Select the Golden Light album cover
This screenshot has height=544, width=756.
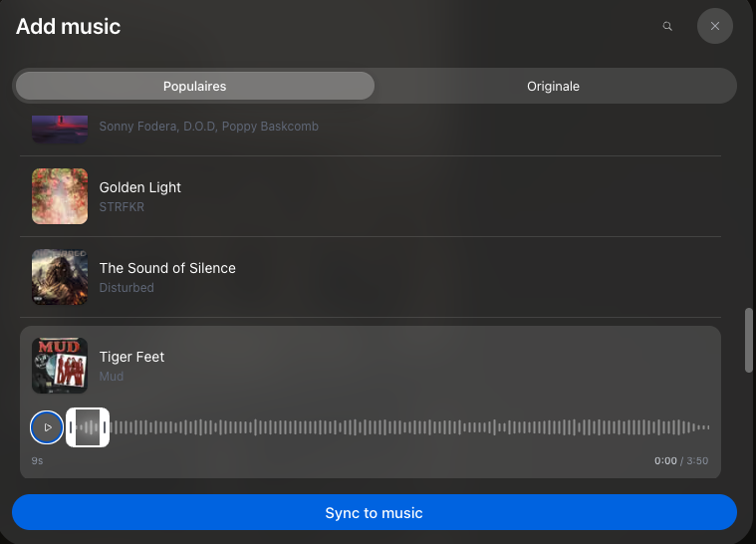coord(60,196)
